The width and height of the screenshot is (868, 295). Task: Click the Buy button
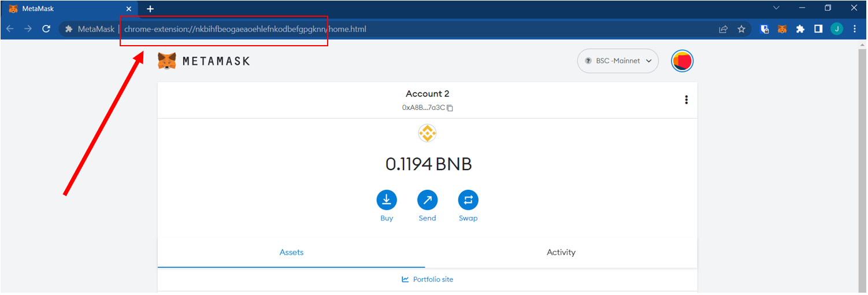tap(387, 206)
